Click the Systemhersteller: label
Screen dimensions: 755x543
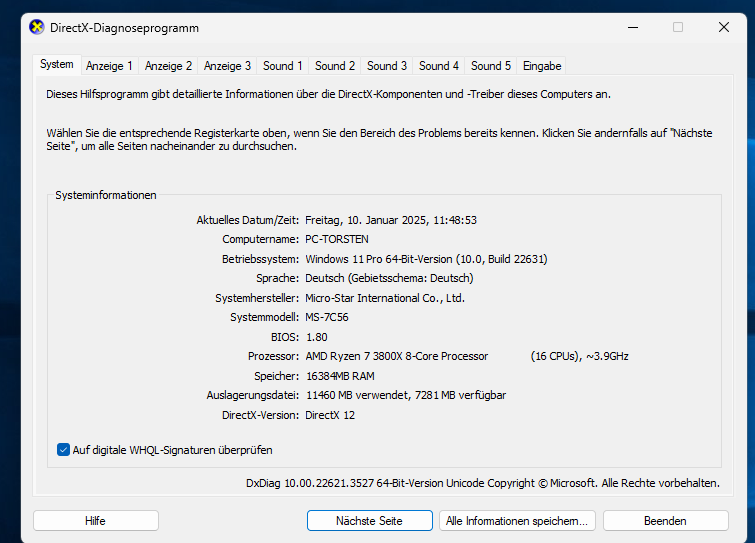point(257,298)
